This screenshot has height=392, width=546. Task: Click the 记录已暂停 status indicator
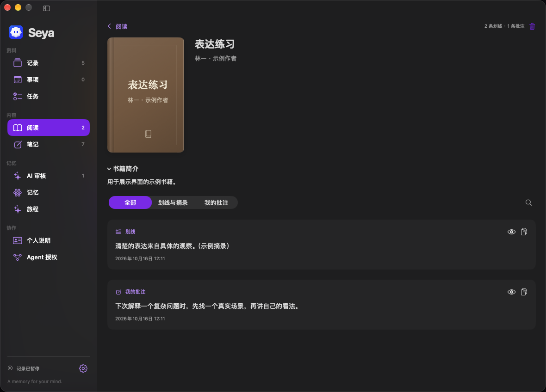click(x=24, y=368)
